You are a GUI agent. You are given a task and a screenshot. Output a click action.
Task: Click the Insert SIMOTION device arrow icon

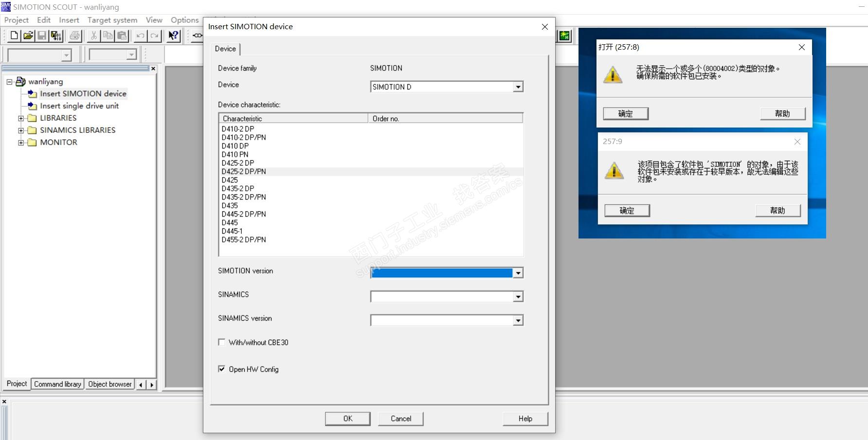tap(33, 93)
